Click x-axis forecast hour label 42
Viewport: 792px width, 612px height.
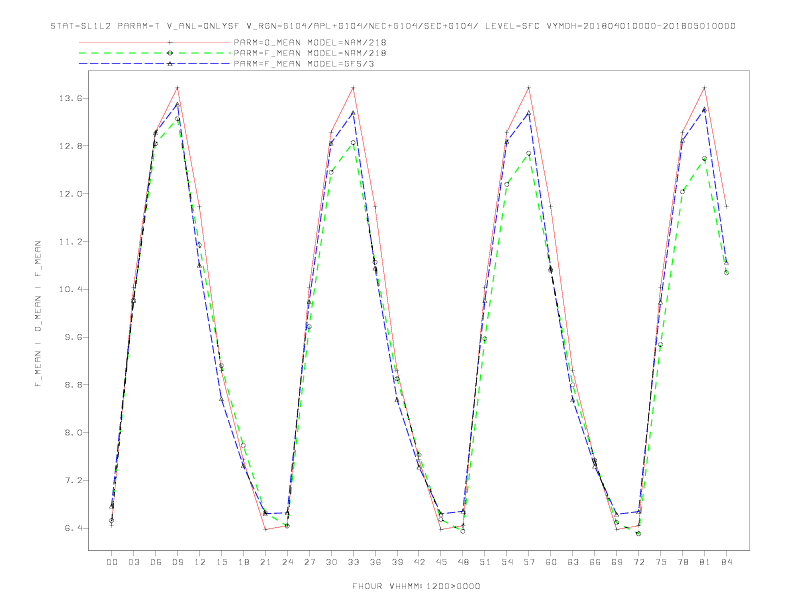419,562
